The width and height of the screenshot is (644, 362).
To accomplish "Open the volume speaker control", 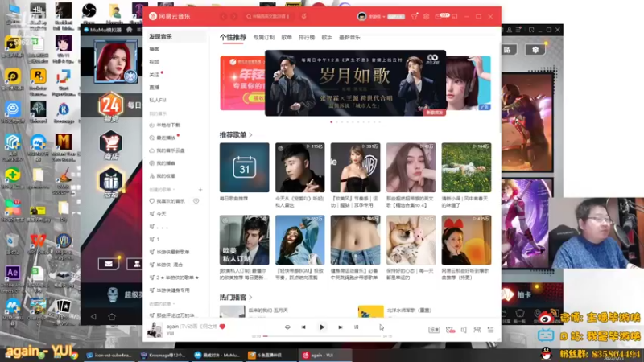I will click(464, 330).
